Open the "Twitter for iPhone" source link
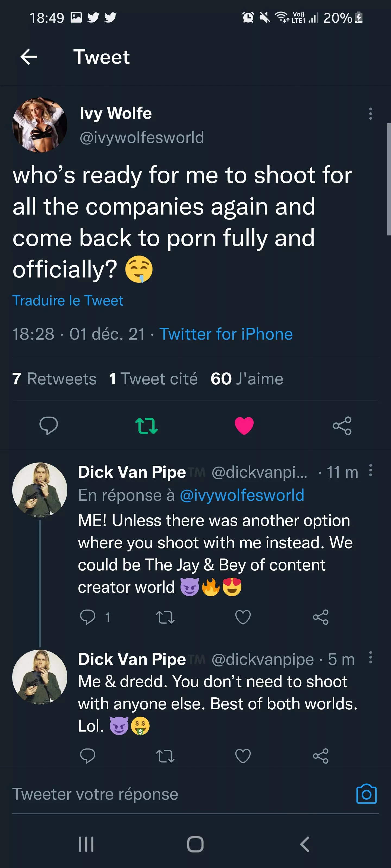The image size is (391, 868). click(226, 334)
